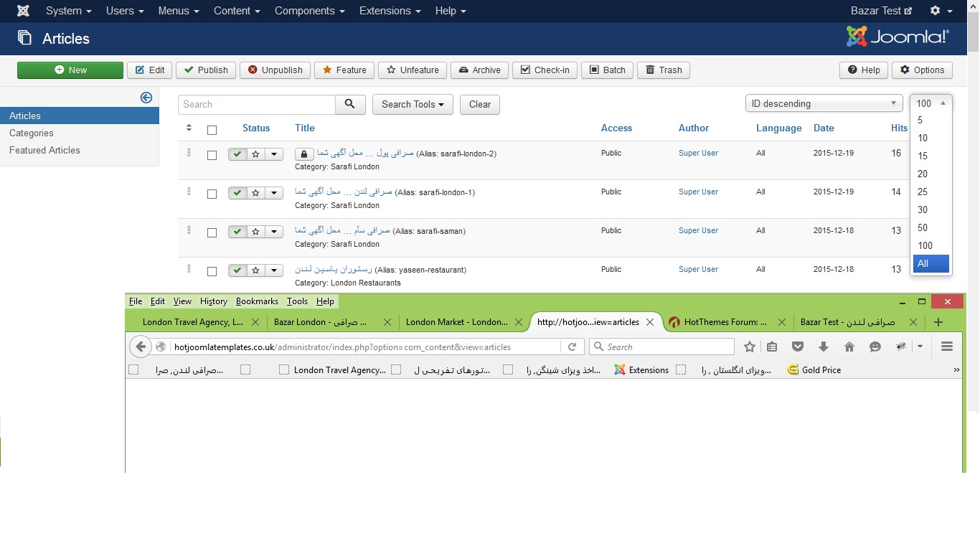980x551 pixels.
Task: Click the Joomla logo in top-left corner
Action: (23, 11)
